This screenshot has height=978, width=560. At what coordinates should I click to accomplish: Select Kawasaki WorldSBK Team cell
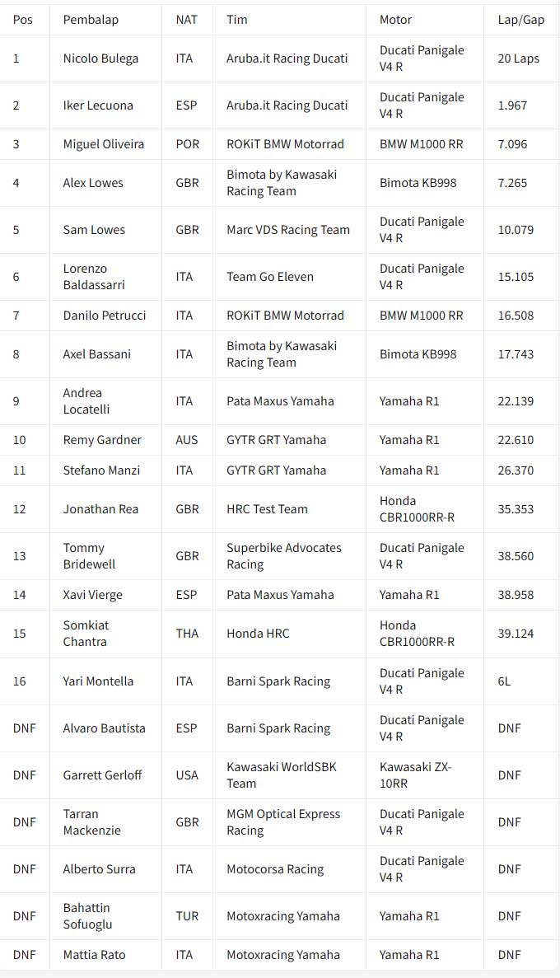click(x=282, y=775)
